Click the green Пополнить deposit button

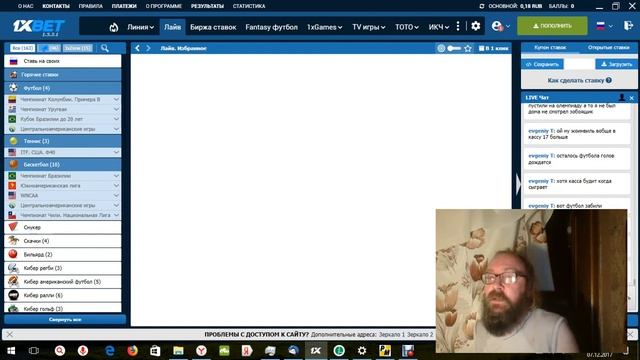click(552, 26)
